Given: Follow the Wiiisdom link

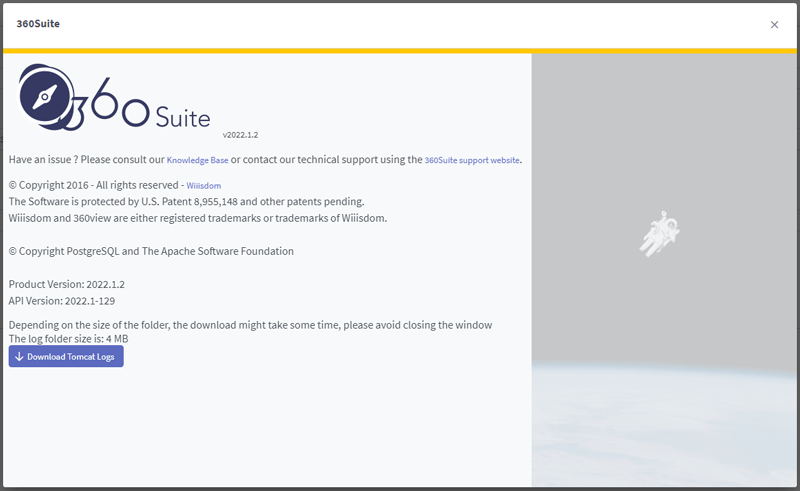Looking at the screenshot, I should point(204,186).
